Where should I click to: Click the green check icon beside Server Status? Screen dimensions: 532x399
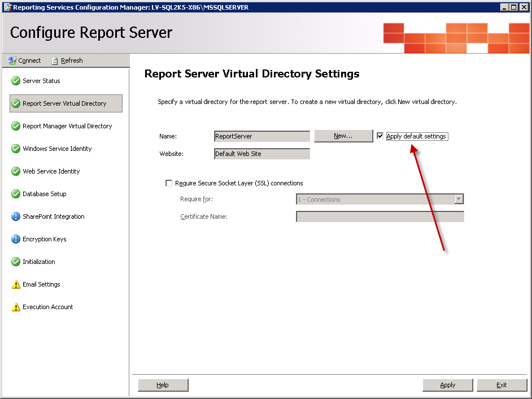coord(16,81)
